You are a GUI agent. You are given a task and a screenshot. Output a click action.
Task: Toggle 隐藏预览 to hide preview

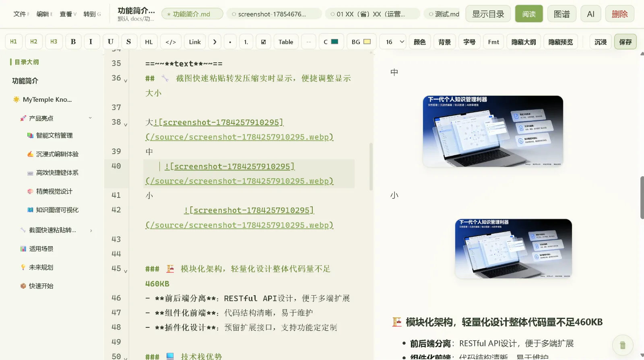561,42
